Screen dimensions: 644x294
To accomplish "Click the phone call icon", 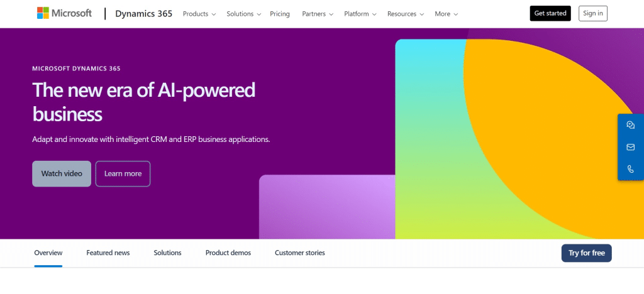I will 630,169.
